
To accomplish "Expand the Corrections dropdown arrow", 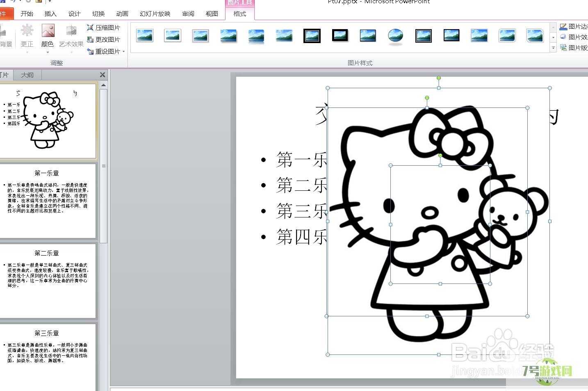I will click(27, 52).
